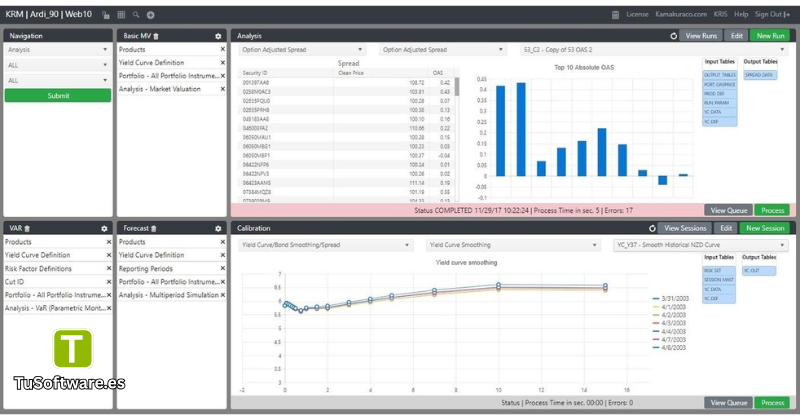
Task: Open the table grid icon in header
Action: pos(121,15)
